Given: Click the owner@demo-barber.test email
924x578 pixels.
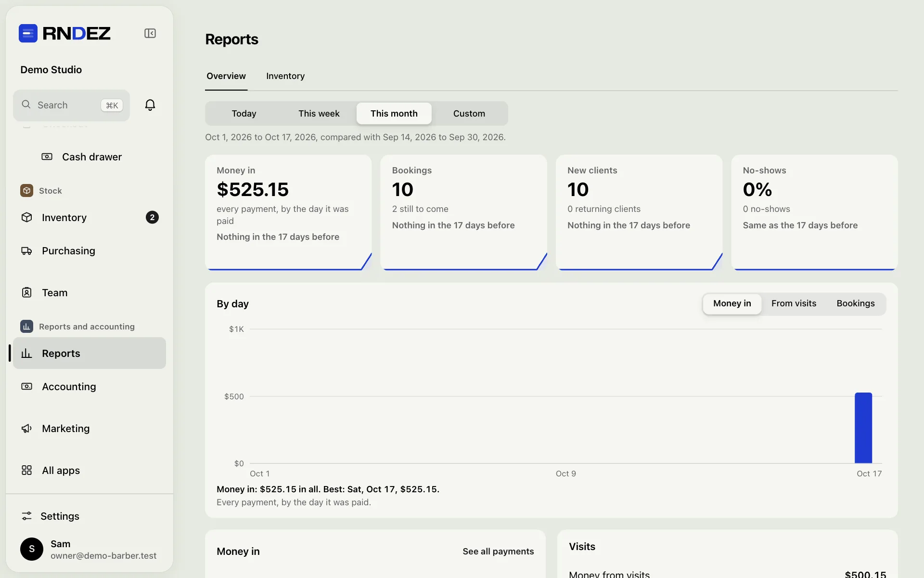Looking at the screenshot, I should tap(103, 555).
